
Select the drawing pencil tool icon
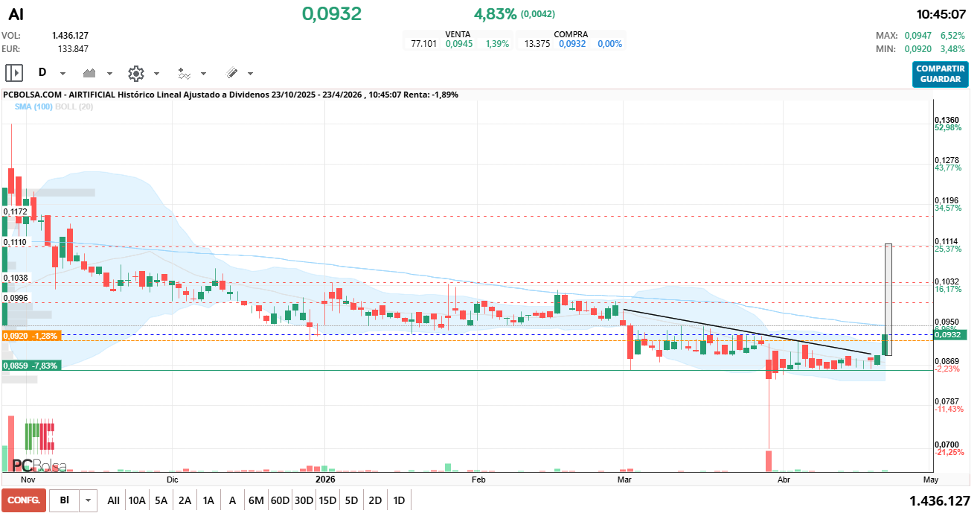point(231,73)
